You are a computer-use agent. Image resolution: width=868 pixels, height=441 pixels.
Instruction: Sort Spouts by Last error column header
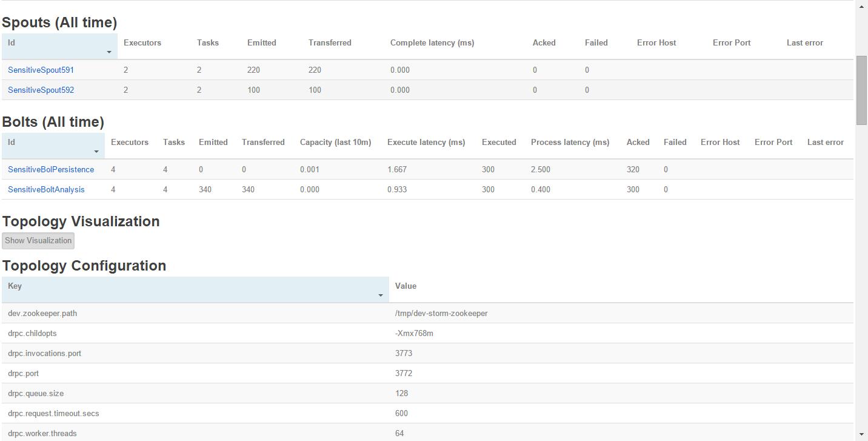point(804,42)
